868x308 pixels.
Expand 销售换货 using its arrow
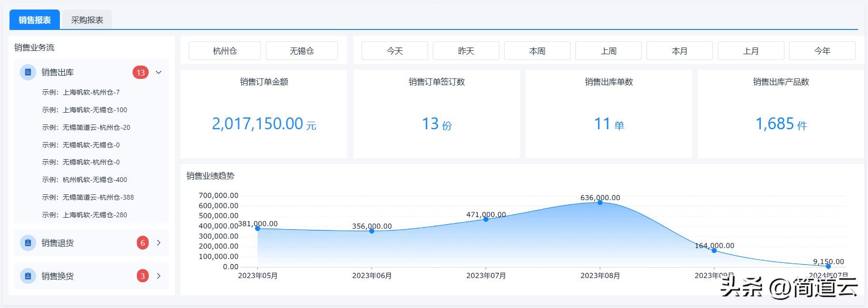(x=159, y=276)
